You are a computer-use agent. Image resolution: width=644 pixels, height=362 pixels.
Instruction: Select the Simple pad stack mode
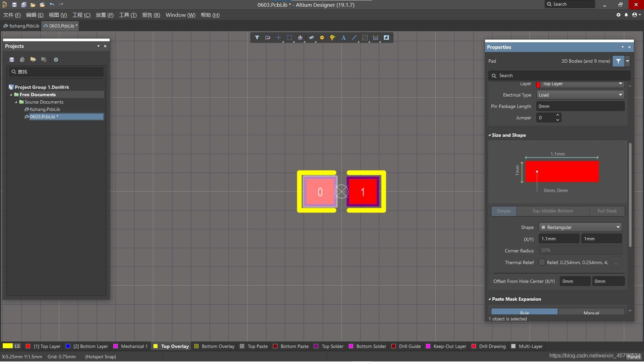(503, 211)
